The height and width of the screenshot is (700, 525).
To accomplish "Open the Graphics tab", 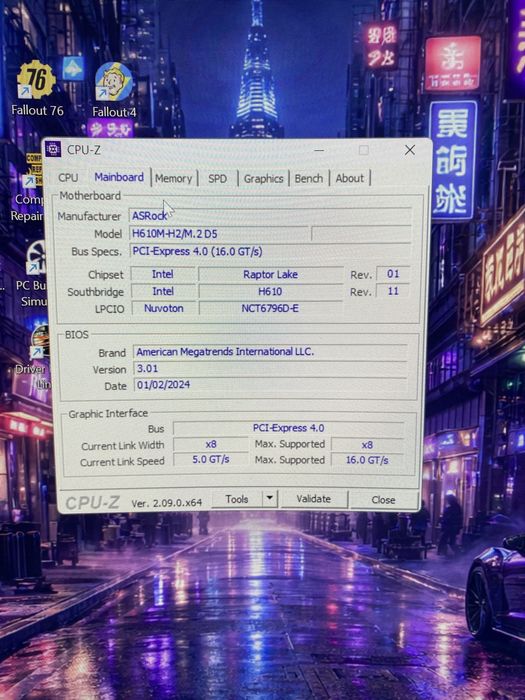I will pos(263,179).
